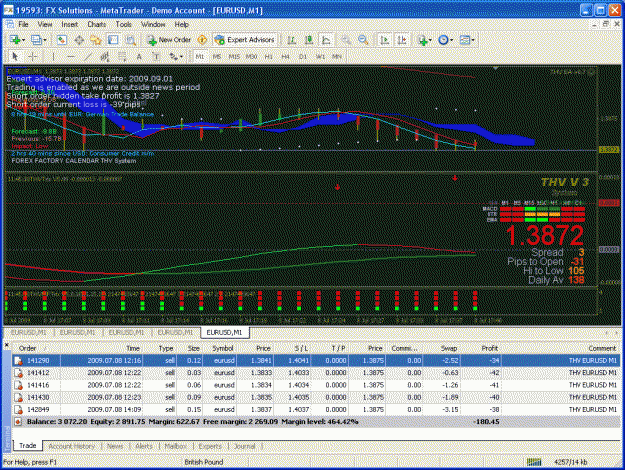Screen dimensions: 625x470
Task: Open the Insert menu
Action: [69, 24]
